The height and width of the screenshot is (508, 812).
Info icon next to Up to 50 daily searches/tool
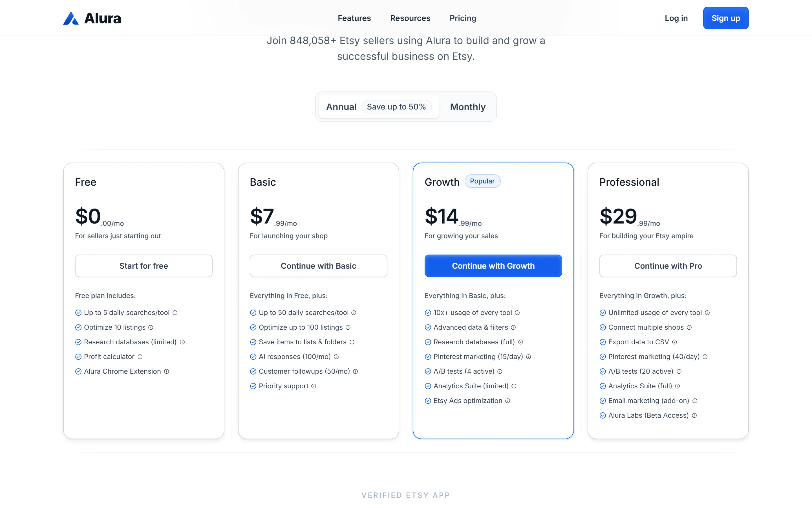[x=354, y=313]
